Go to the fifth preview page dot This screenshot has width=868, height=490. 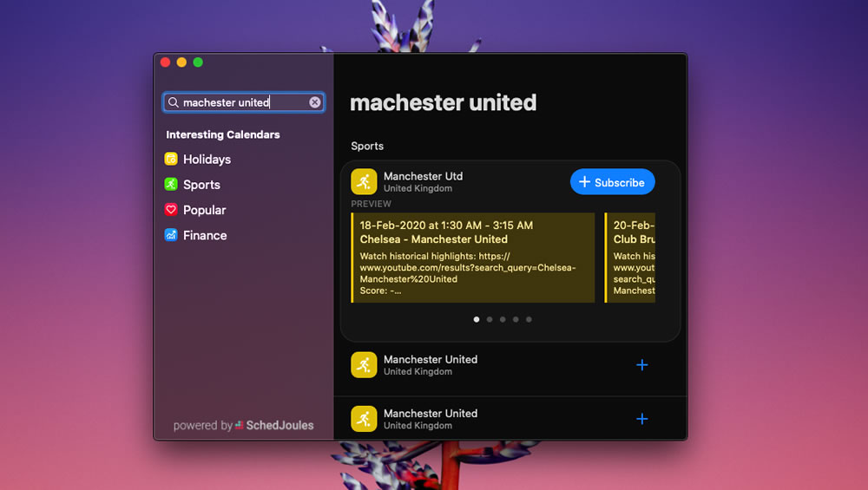(529, 319)
